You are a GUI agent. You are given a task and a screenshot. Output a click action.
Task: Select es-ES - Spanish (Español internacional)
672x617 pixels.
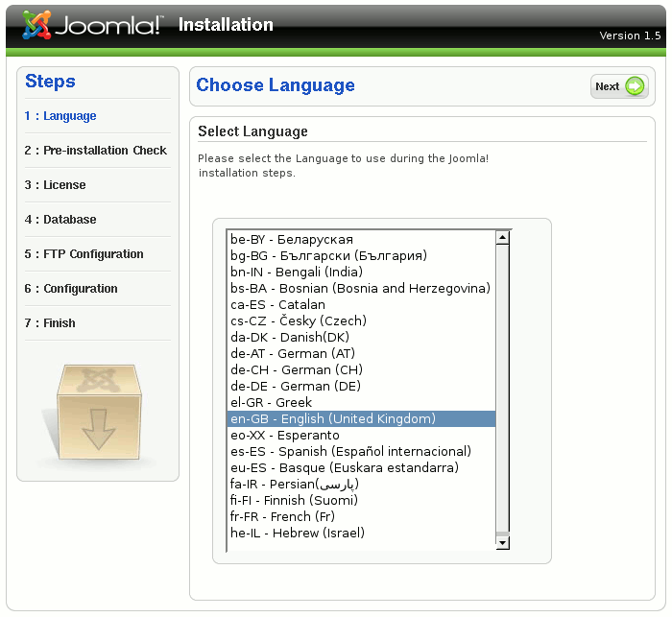coord(361,451)
